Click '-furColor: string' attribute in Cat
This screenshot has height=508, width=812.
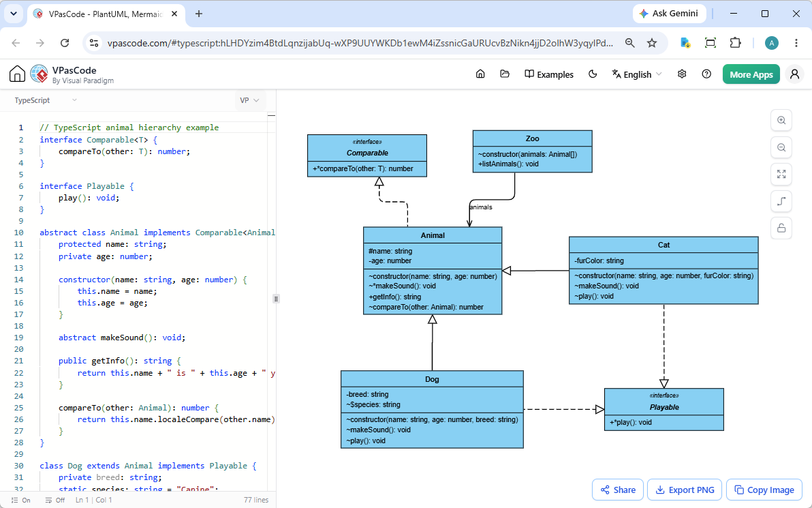599,260
